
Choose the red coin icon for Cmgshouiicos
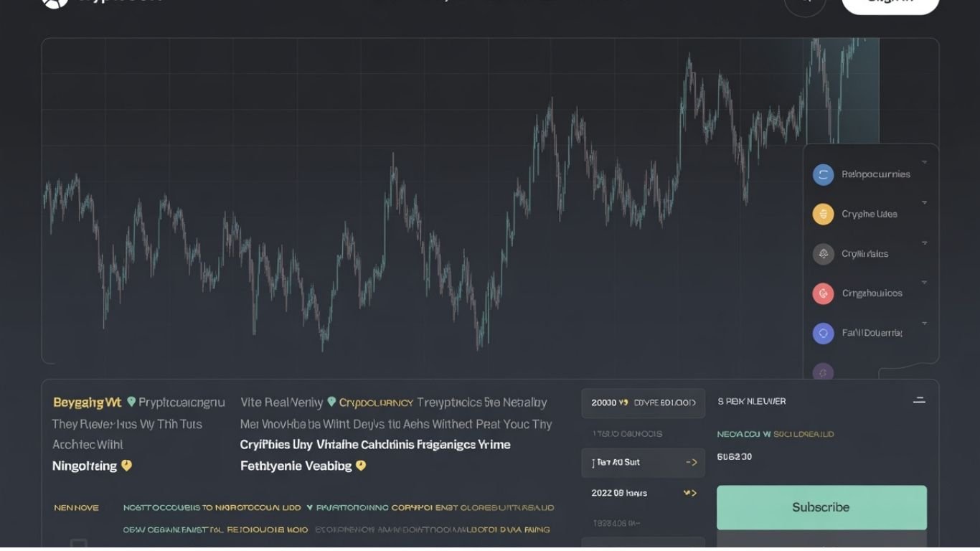point(823,293)
